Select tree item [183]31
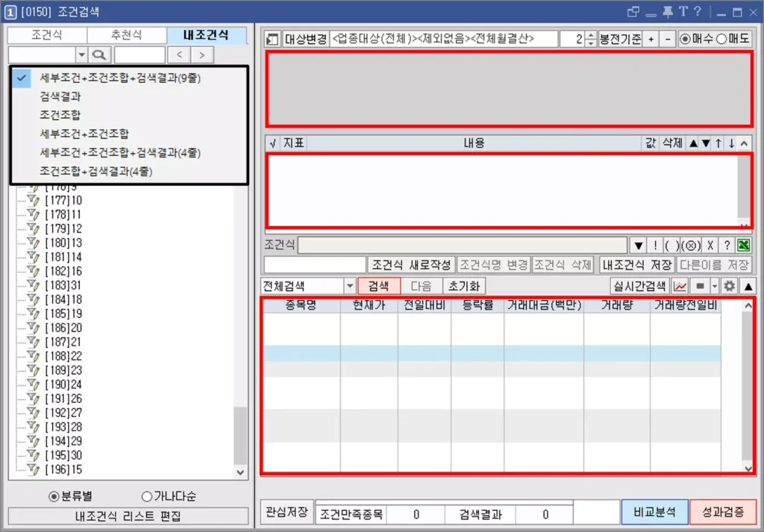764x532 pixels. (63, 286)
